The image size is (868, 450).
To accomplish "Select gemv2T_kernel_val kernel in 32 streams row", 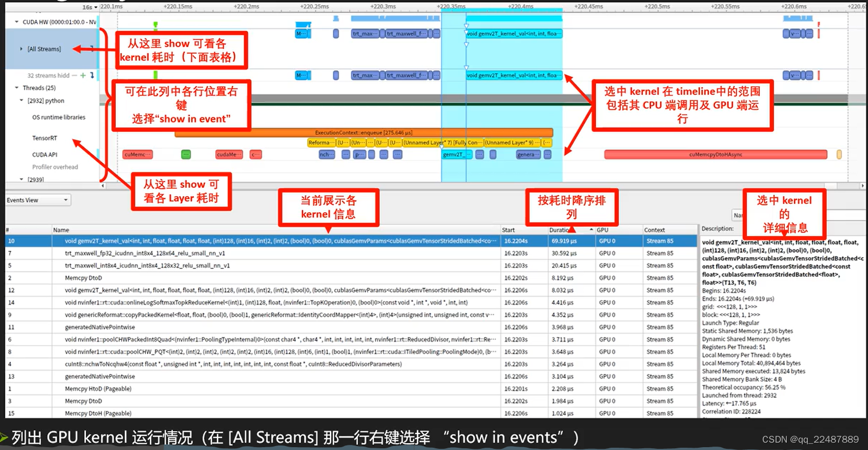I will pyautogui.click(x=514, y=75).
